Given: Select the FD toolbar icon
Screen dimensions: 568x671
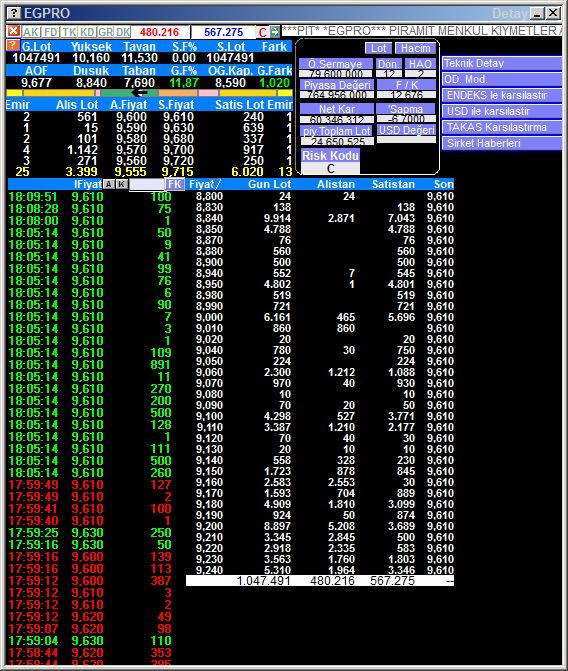Looking at the screenshot, I should click(x=51, y=32).
